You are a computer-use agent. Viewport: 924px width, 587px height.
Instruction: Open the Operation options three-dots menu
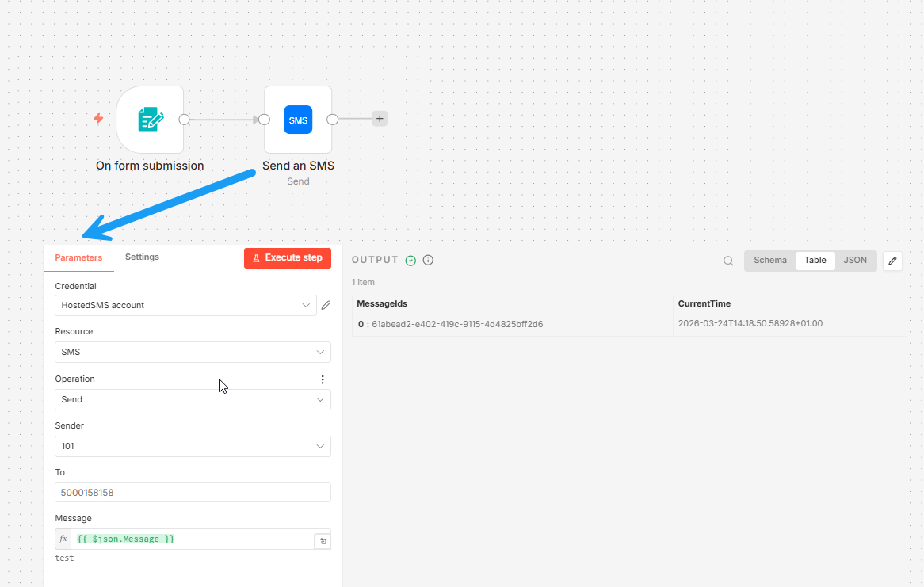(x=323, y=379)
